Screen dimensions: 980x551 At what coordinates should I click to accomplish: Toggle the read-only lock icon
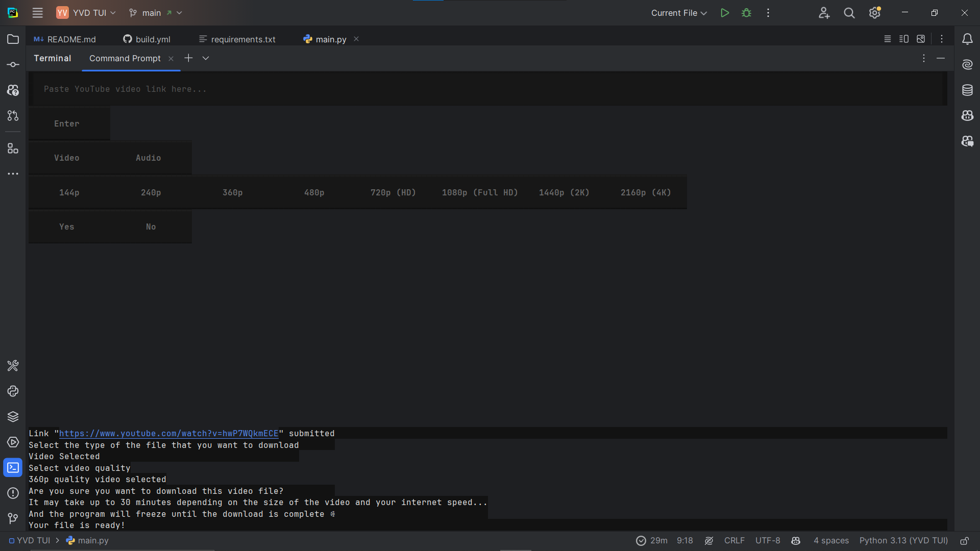[965, 541]
